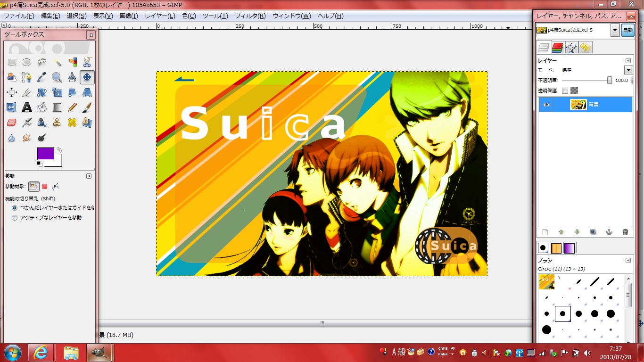Select the Scissors Select tool
Screen dimensions: 644x362
[87, 62]
